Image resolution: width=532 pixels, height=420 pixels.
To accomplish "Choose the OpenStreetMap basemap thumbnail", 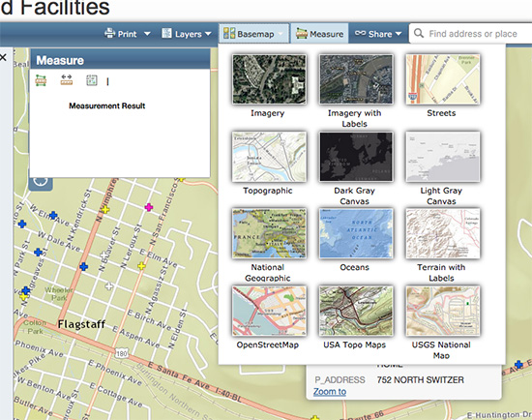I will [269, 311].
